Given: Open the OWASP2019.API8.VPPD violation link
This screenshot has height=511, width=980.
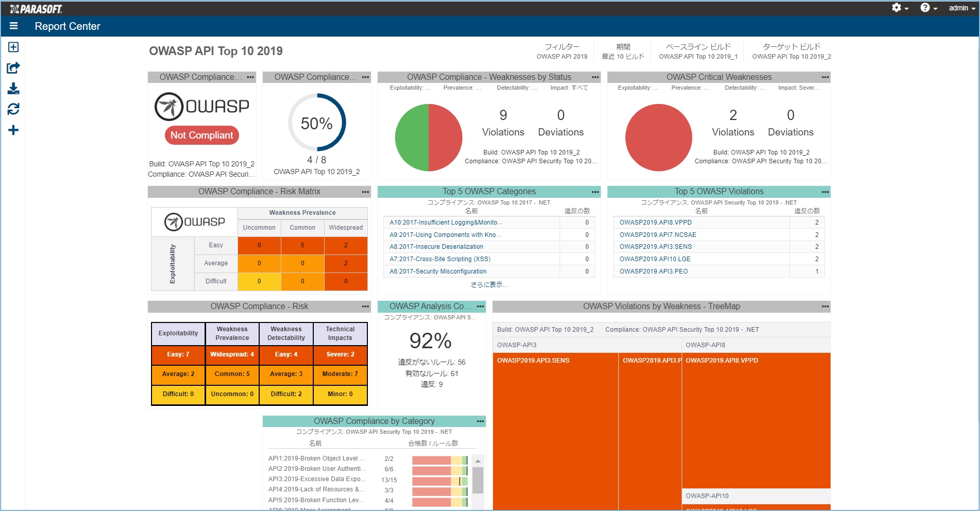Looking at the screenshot, I should [x=655, y=223].
